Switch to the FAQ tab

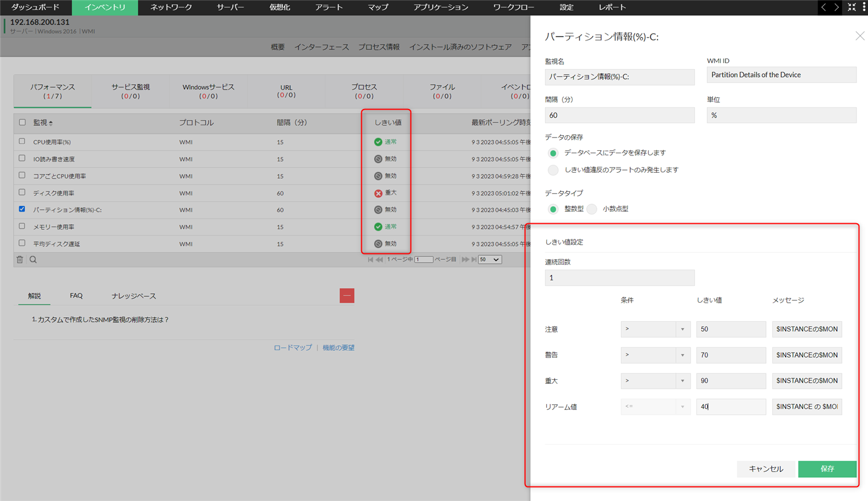76,296
